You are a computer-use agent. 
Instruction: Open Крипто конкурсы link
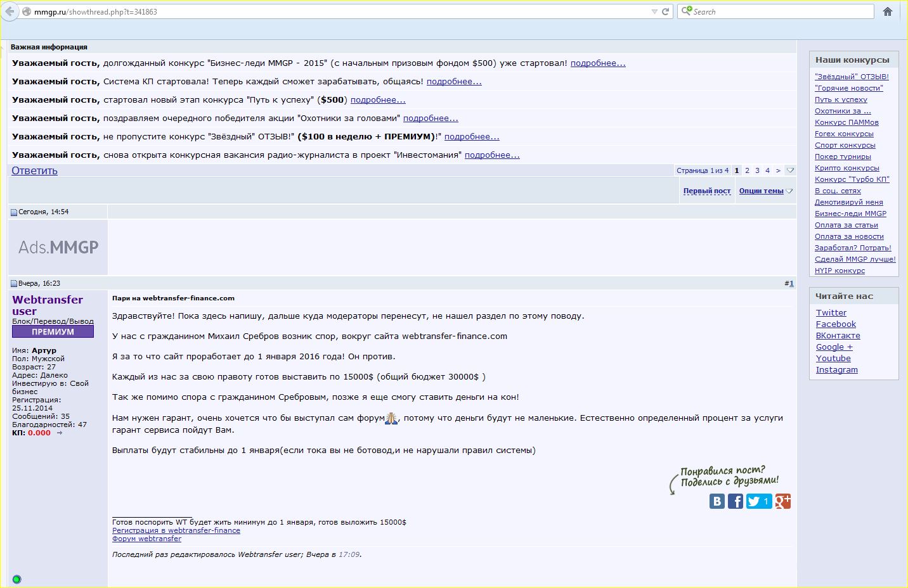(x=846, y=168)
